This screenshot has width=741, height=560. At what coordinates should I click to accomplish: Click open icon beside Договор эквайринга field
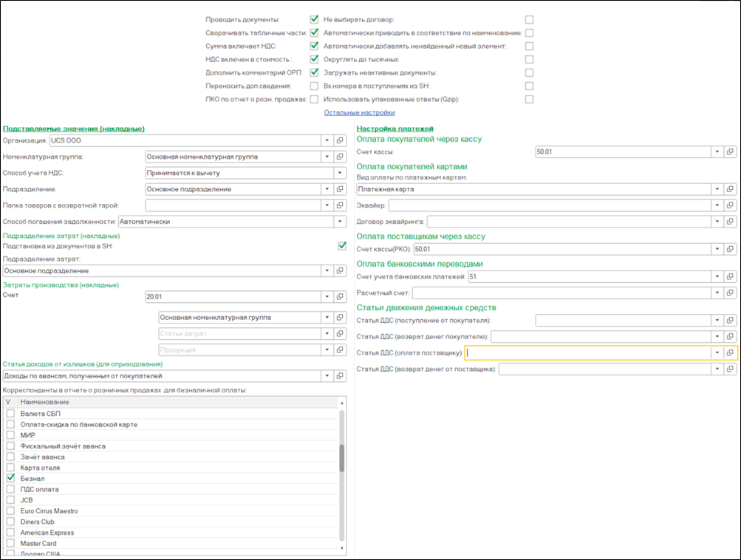[x=730, y=221]
